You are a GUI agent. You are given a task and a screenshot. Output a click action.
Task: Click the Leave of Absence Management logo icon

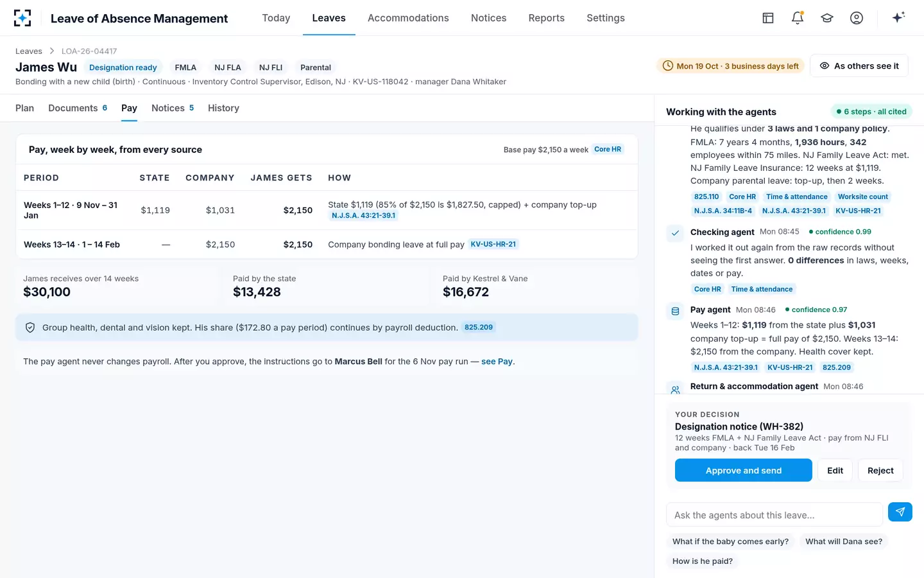[22, 18]
